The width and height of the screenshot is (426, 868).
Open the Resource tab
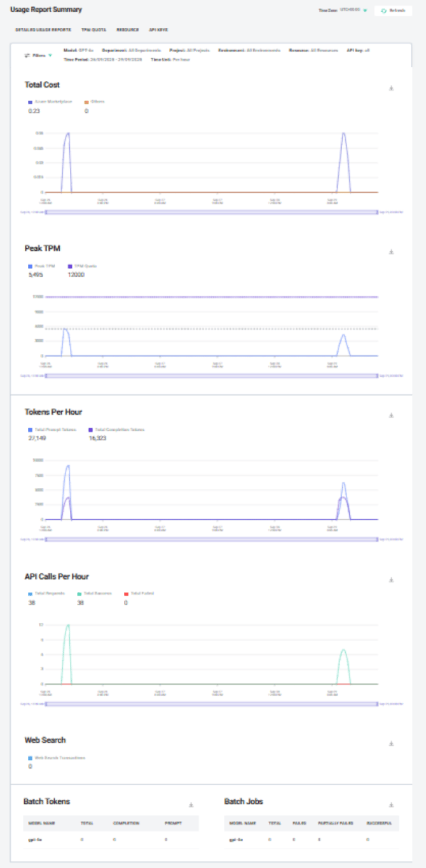127,30
